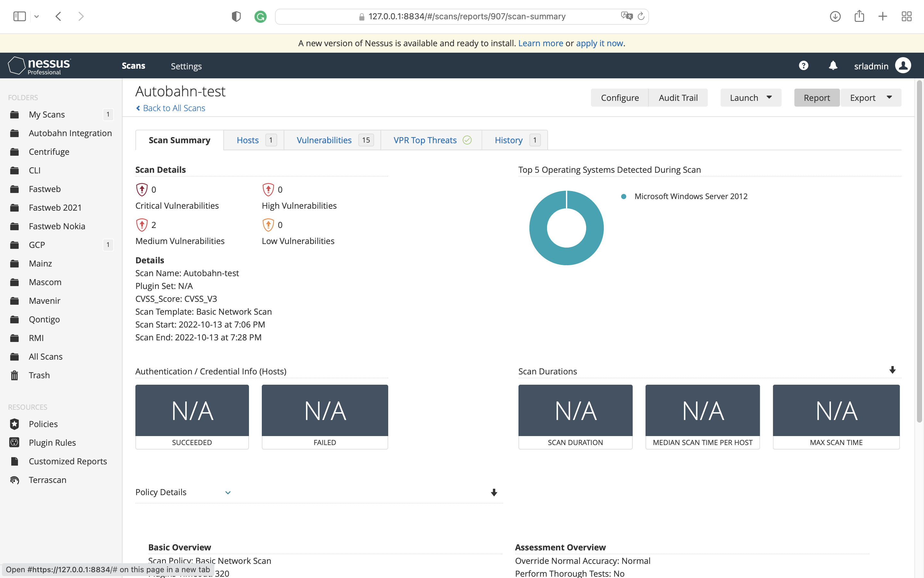
Task: Click the Scan Durations download arrow icon
Action: click(892, 370)
